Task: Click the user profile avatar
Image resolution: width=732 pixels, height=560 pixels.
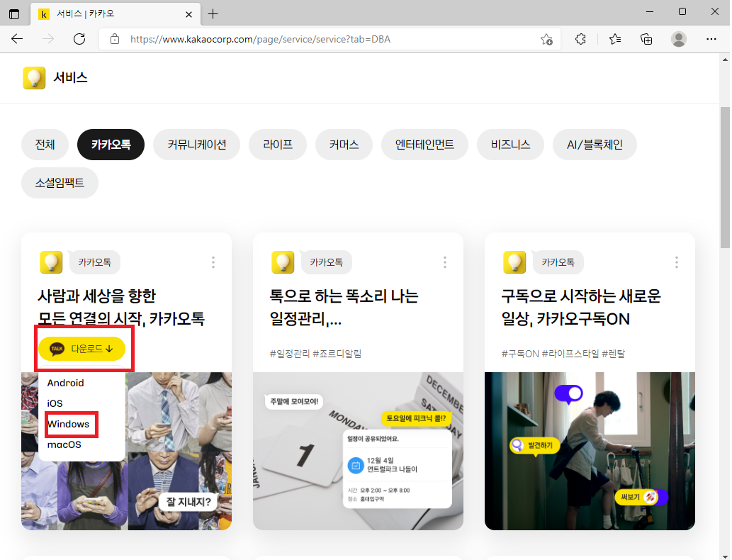Action: tap(678, 39)
